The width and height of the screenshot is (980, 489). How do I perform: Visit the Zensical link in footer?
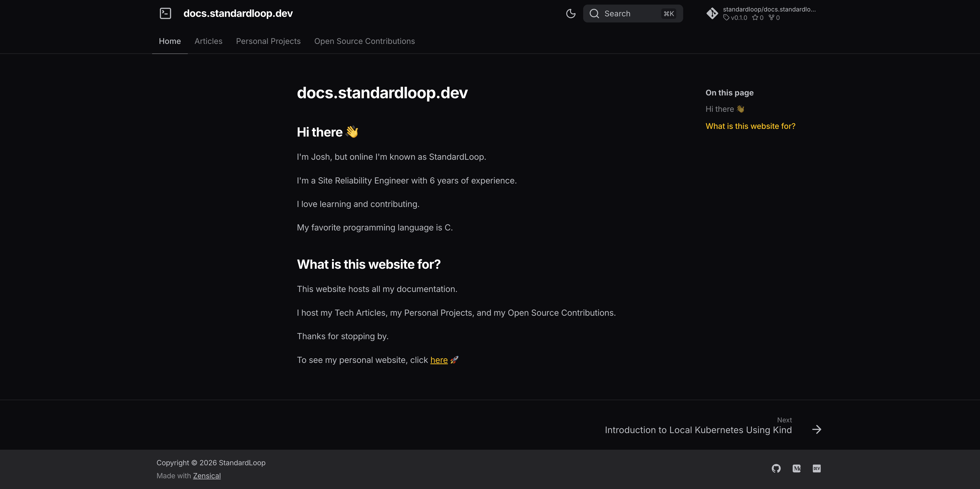[206, 476]
